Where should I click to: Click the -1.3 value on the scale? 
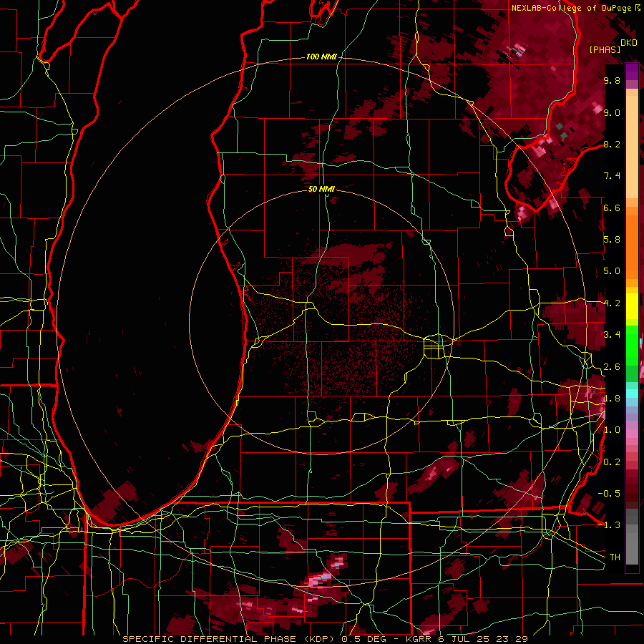[x=610, y=525]
